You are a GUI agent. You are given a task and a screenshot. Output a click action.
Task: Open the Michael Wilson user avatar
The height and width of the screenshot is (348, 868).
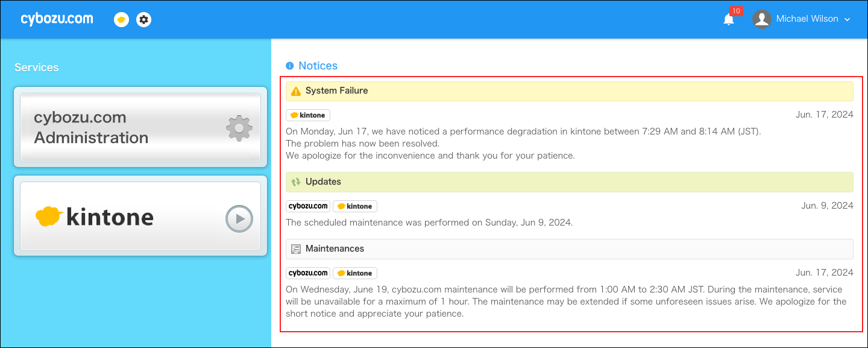click(x=761, y=19)
